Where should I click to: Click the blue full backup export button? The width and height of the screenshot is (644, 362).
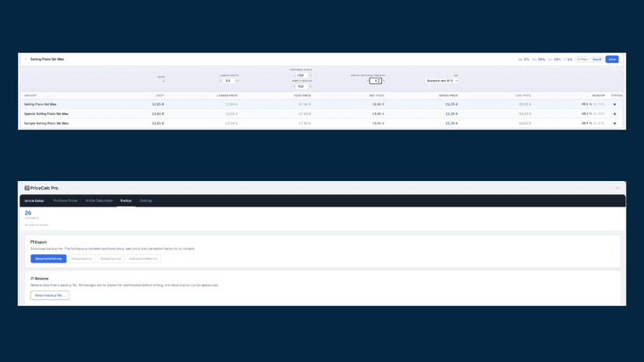tap(48, 259)
